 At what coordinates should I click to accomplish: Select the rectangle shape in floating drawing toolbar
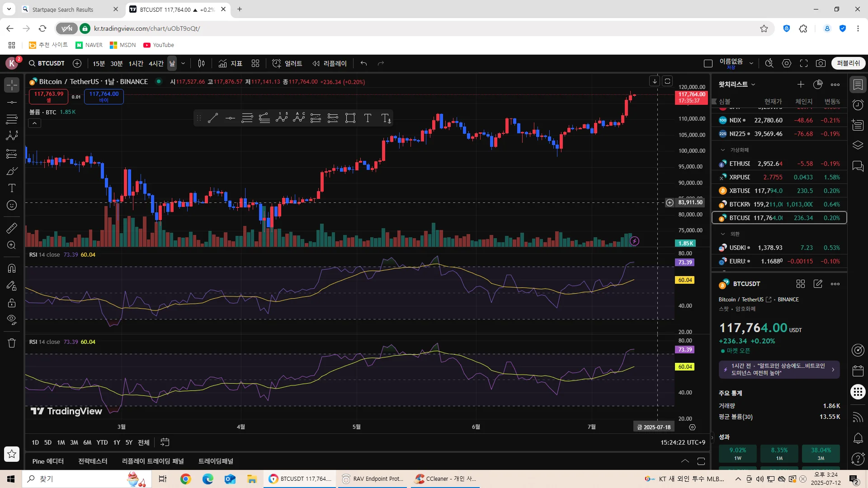click(350, 118)
